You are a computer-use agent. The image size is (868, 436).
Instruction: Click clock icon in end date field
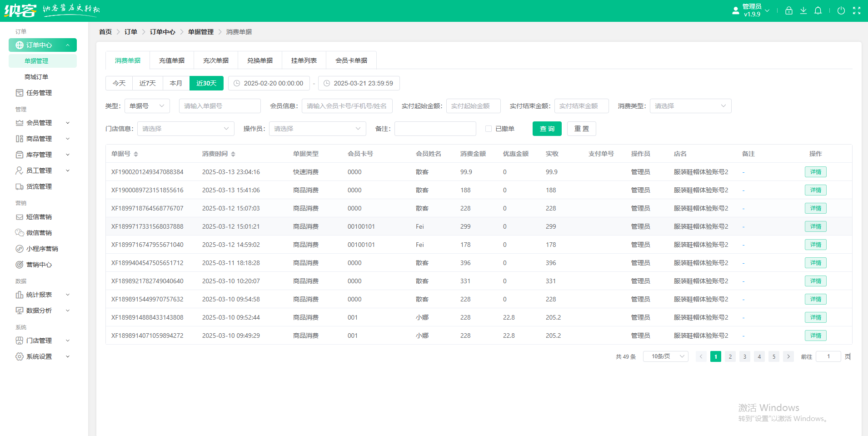click(x=327, y=83)
